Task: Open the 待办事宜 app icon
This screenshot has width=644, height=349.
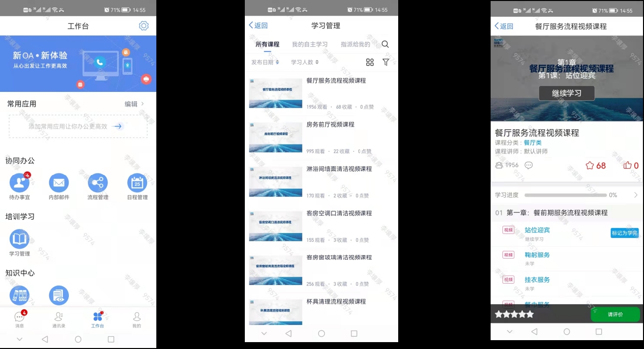Action: click(20, 183)
